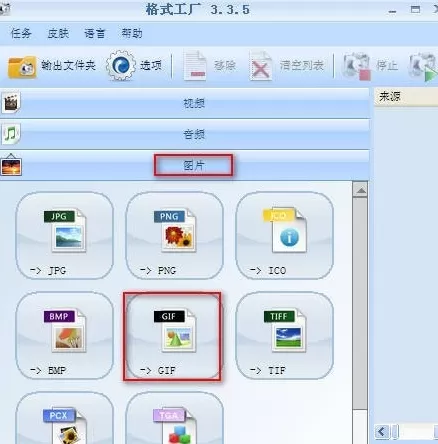The width and height of the screenshot is (438, 444).
Task: Click the format list vertical scrollbar thumb
Action: tap(360, 303)
